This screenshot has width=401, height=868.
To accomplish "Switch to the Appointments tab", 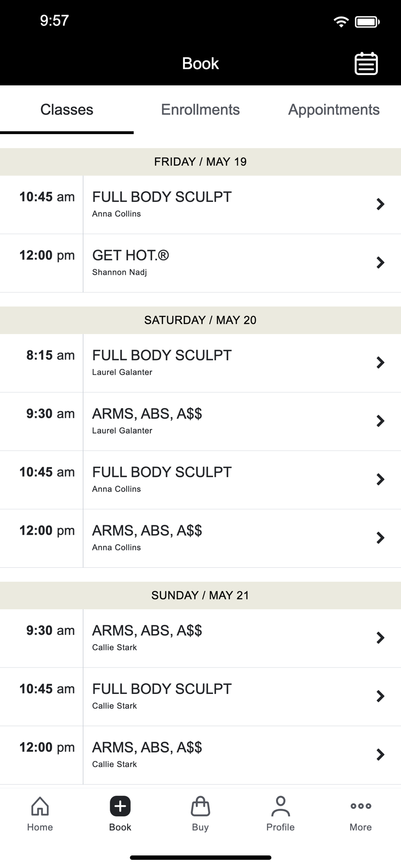I will [334, 110].
